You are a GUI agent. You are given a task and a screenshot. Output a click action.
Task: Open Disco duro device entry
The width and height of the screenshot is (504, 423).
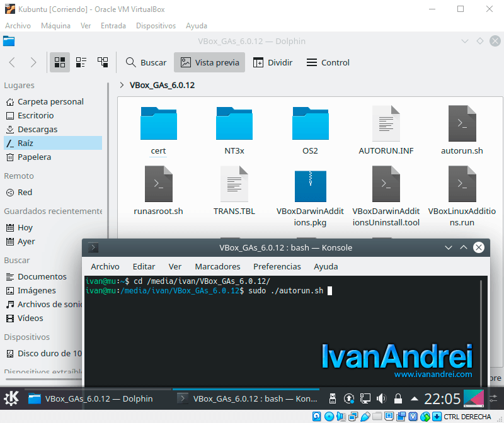tap(43, 353)
